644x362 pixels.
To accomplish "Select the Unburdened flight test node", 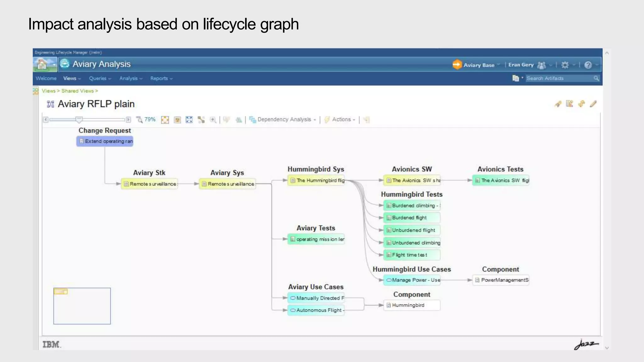I will click(412, 230).
